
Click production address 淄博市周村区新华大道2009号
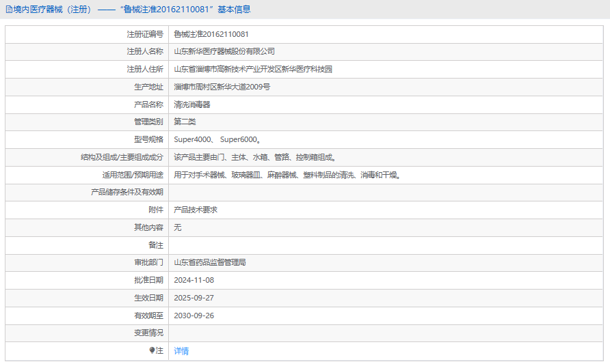click(x=222, y=87)
